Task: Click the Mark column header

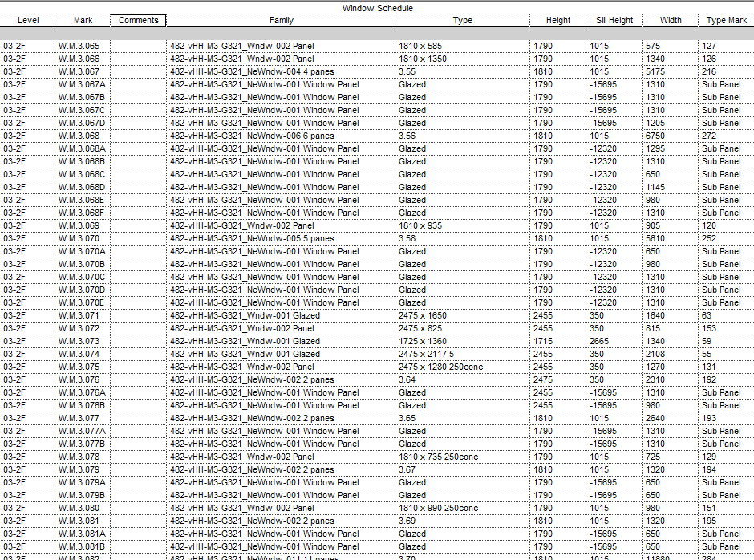Action: [x=83, y=20]
